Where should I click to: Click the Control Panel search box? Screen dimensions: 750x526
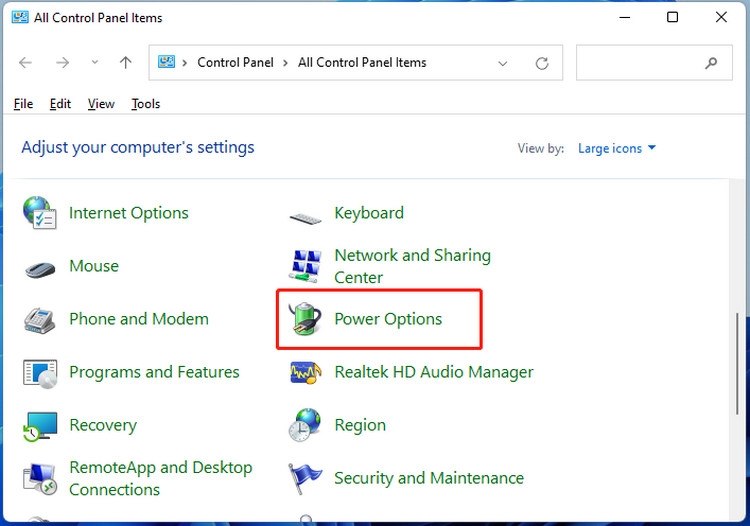654,63
